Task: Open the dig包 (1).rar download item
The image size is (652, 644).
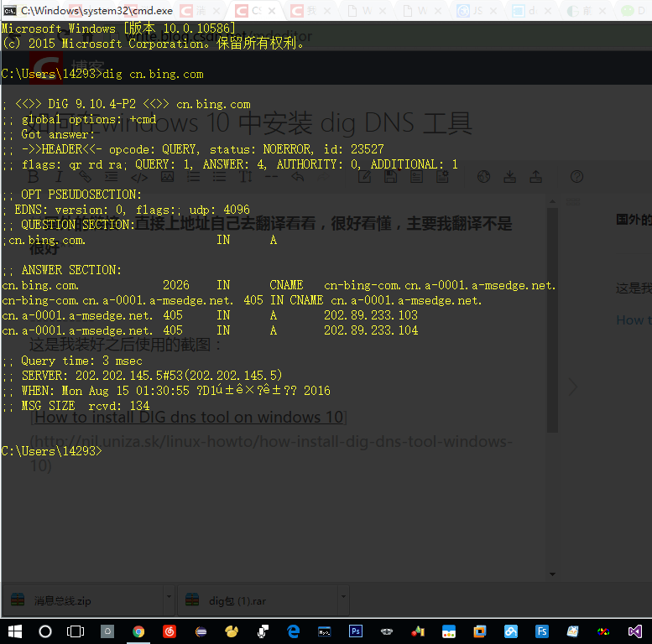Action: pos(258,600)
